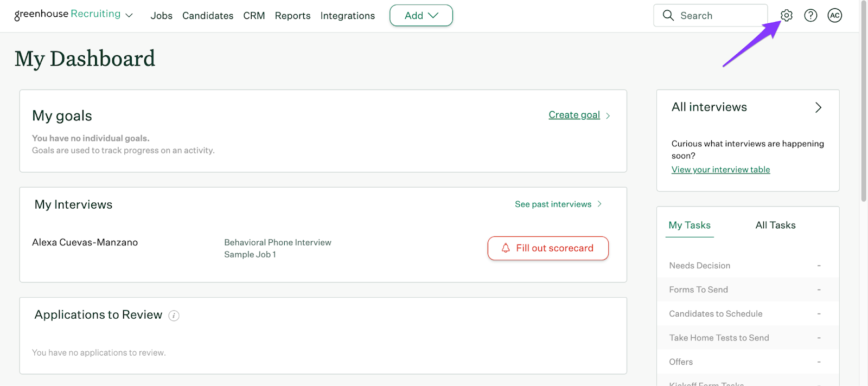This screenshot has height=386, width=868.
Task: Click into the Search field
Action: [716, 16]
